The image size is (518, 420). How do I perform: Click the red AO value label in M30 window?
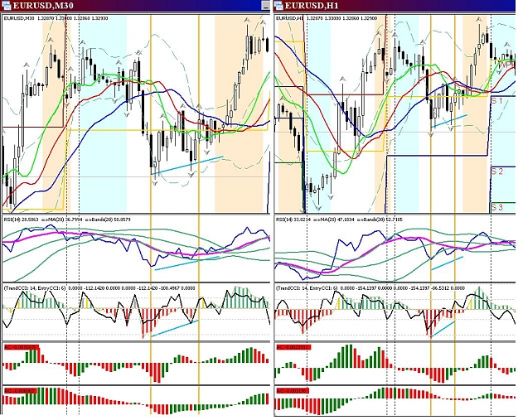coord(21,391)
